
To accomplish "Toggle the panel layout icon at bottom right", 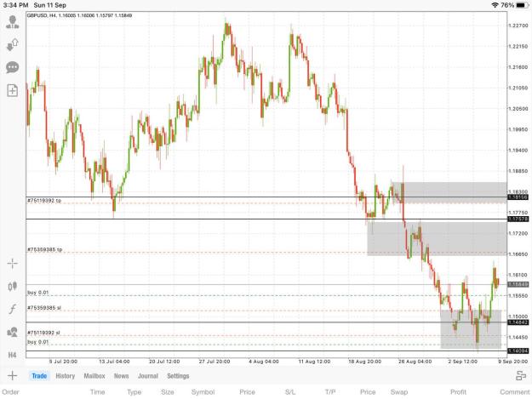I will pyautogui.click(x=521, y=376).
